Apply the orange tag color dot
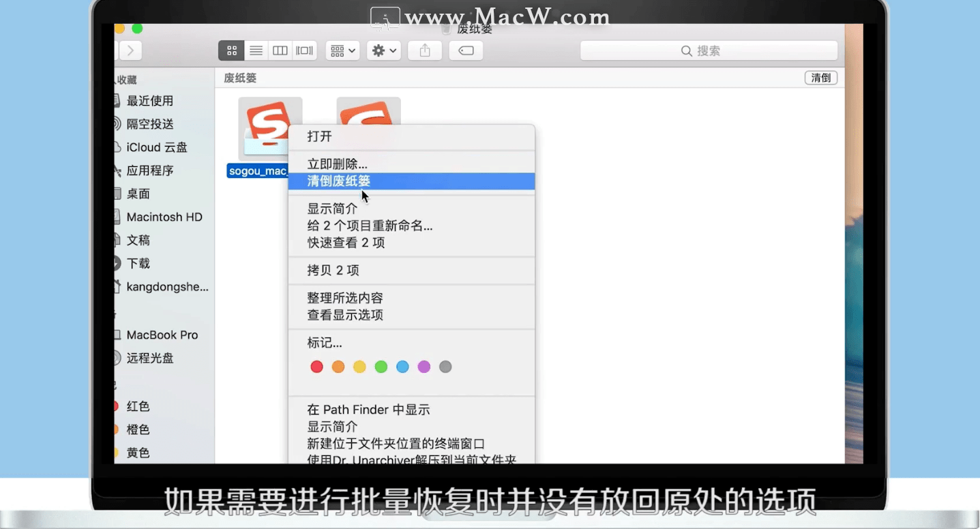This screenshot has height=529, width=980. (338, 367)
